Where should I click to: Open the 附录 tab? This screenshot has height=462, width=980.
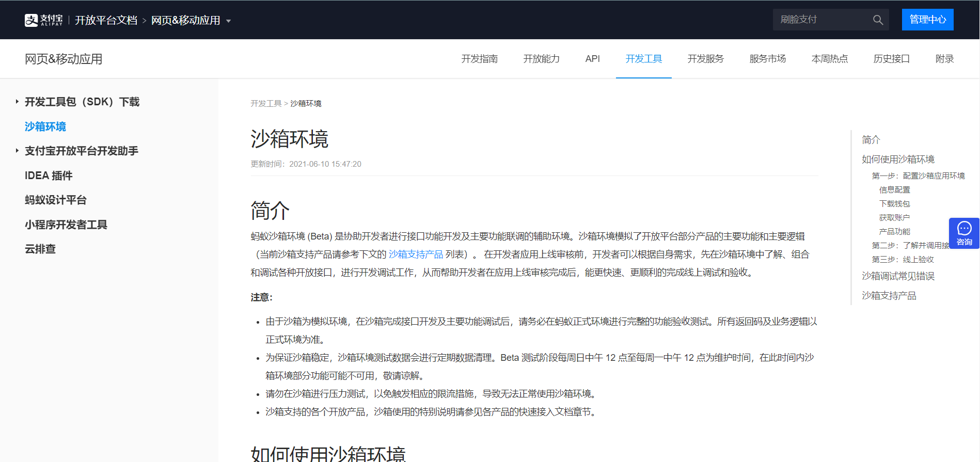[x=944, y=59]
